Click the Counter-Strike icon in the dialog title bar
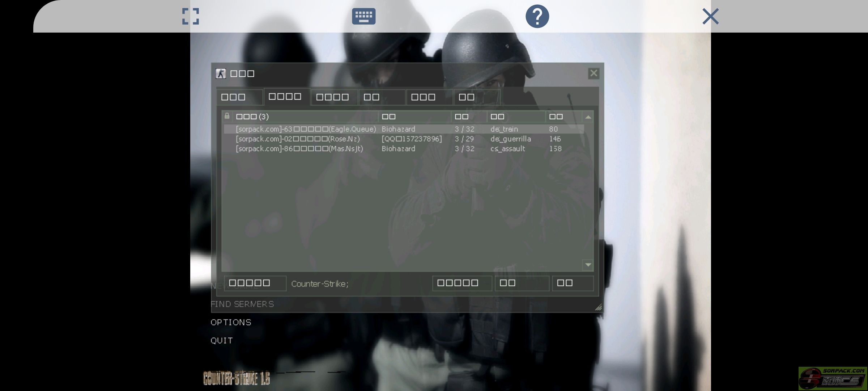 [221, 73]
